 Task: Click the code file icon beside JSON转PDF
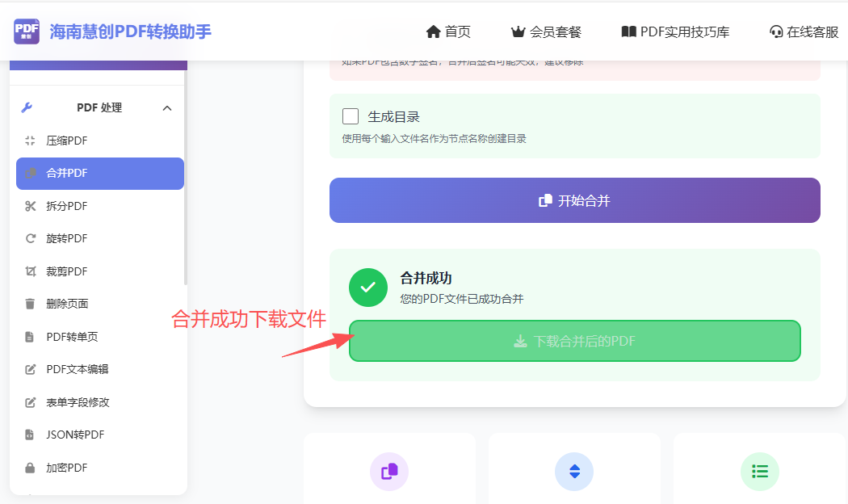point(30,435)
